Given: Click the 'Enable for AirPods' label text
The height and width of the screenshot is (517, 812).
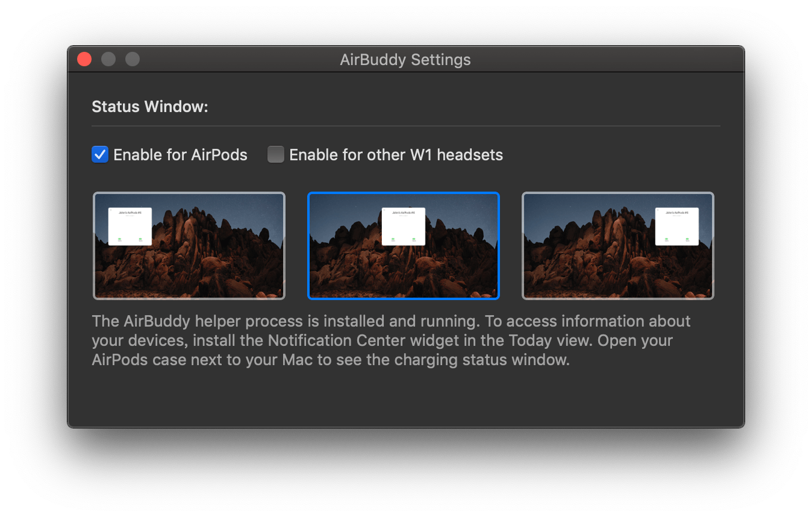Looking at the screenshot, I should [181, 155].
